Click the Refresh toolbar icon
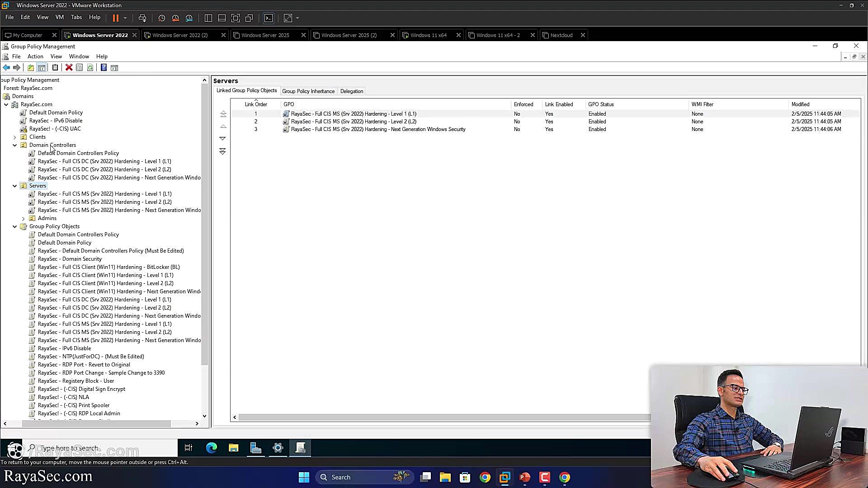This screenshot has width=868, height=488. point(90,68)
